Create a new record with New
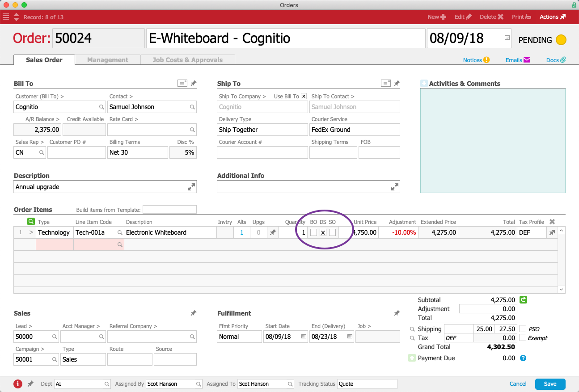 (437, 17)
